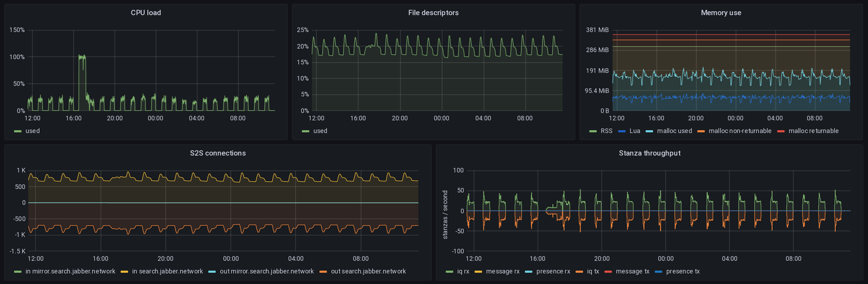
Task: Toggle 'out search.jabber.network' legend entry
Action: [x=368, y=271]
